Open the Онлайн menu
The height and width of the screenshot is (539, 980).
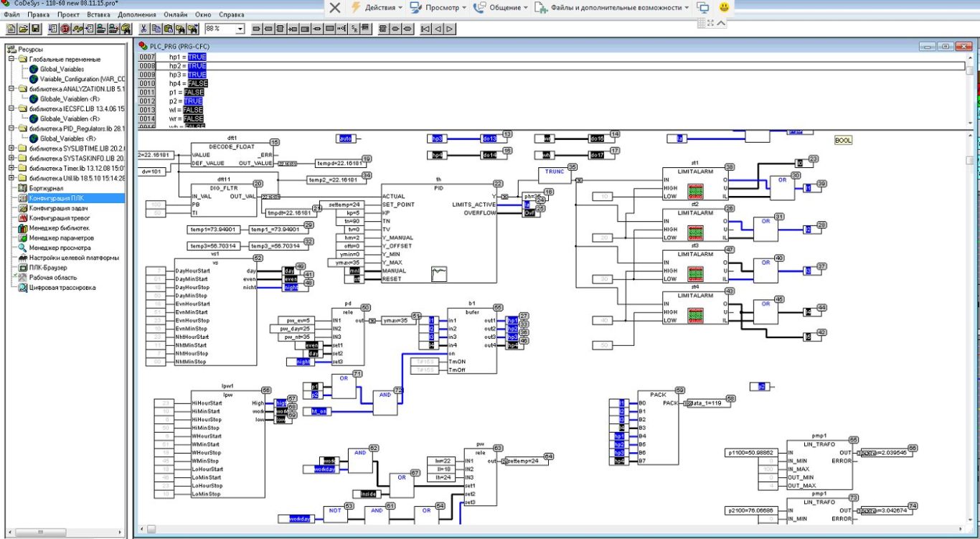[x=176, y=14]
